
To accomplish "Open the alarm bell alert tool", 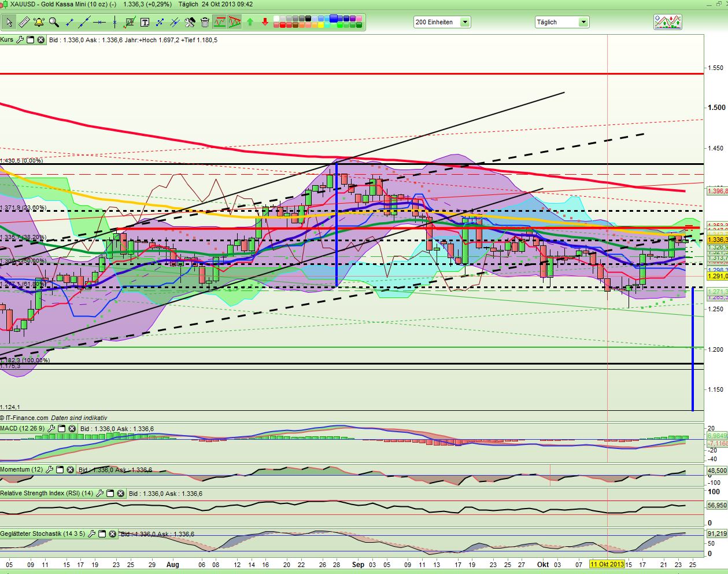I will 39,22.
